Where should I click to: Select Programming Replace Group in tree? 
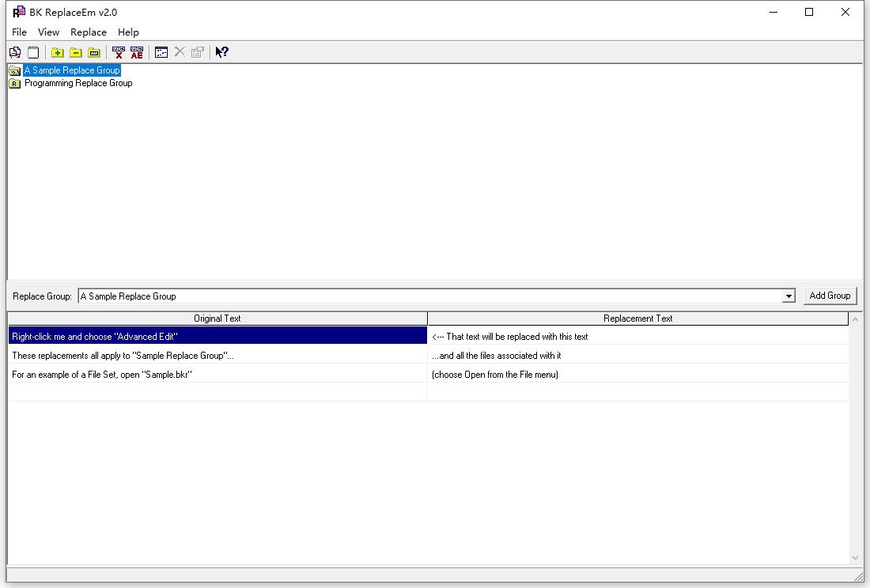78,83
